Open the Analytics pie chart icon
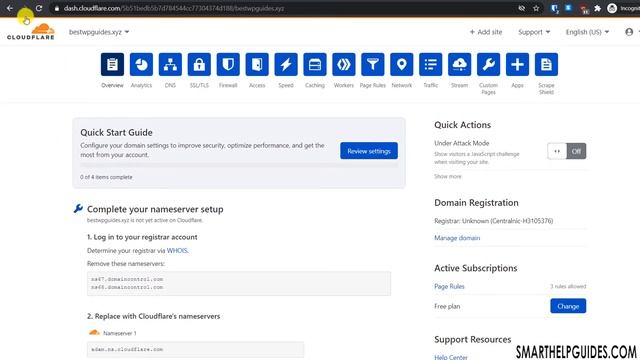Viewport: 640px width, 360px height. pos(141,64)
